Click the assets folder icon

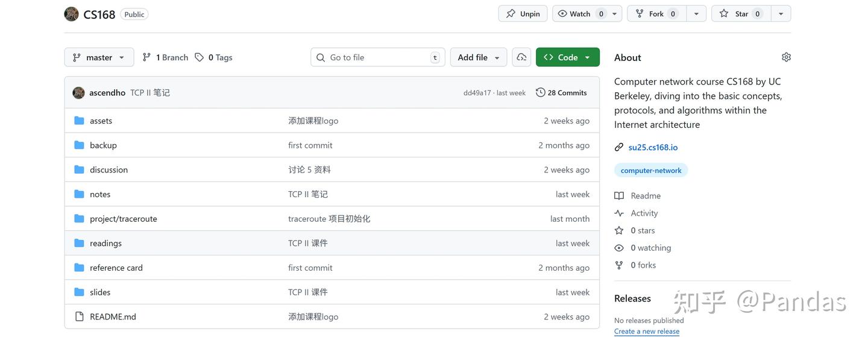coord(79,121)
